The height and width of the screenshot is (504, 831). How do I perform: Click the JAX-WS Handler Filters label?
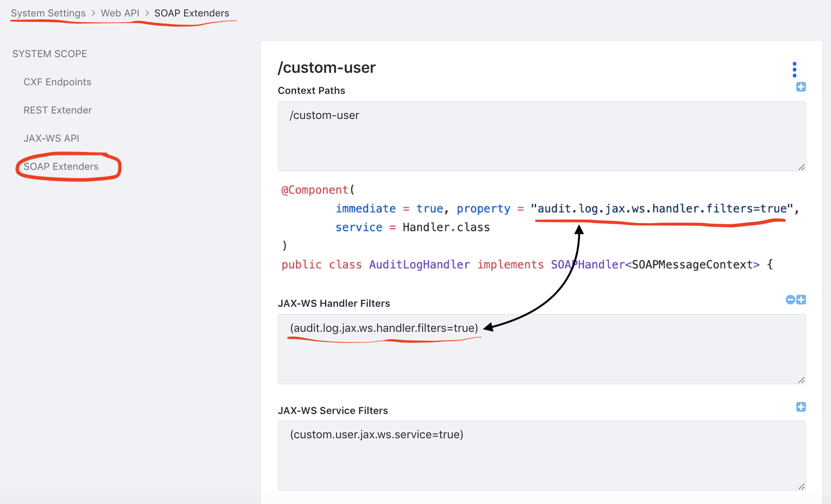pyautogui.click(x=334, y=303)
